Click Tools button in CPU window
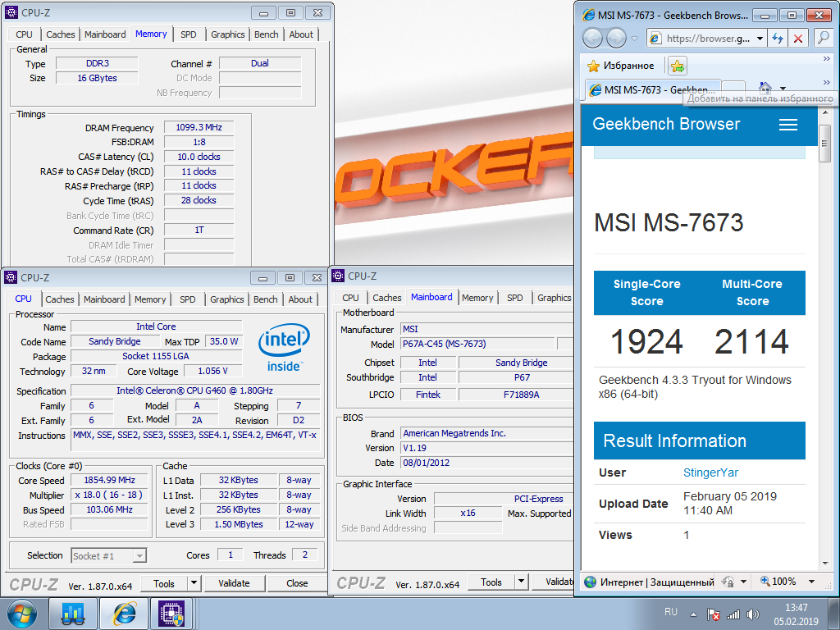The image size is (840, 630). point(164,583)
